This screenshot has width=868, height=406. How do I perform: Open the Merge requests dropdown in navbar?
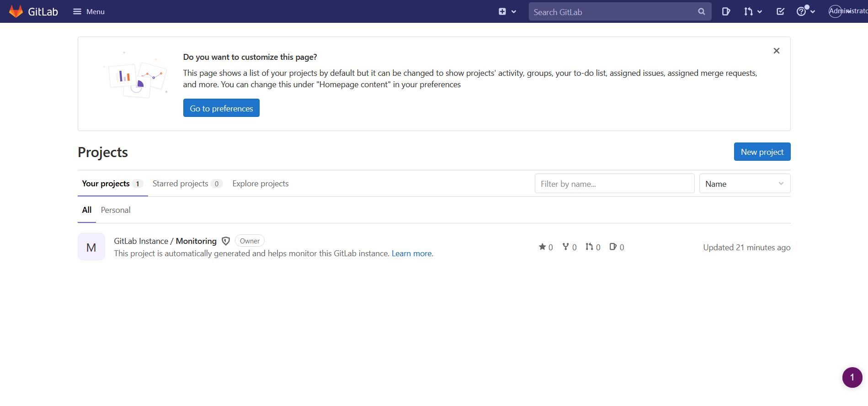point(753,11)
